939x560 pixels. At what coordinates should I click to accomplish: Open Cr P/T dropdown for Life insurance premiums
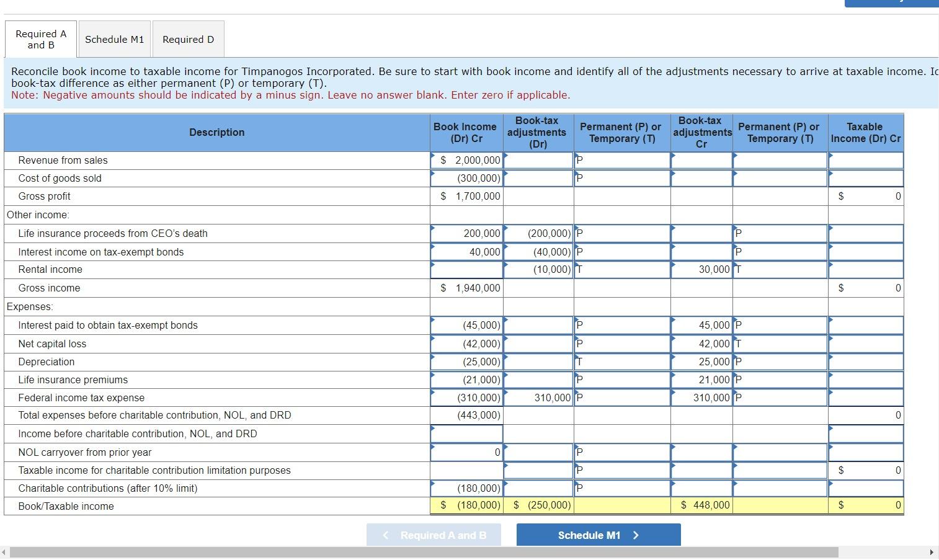point(780,380)
